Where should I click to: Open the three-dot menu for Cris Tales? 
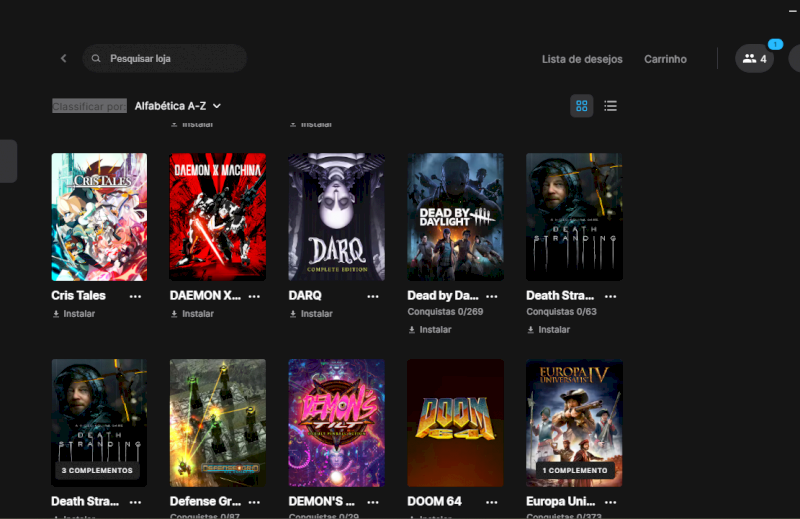[135, 296]
